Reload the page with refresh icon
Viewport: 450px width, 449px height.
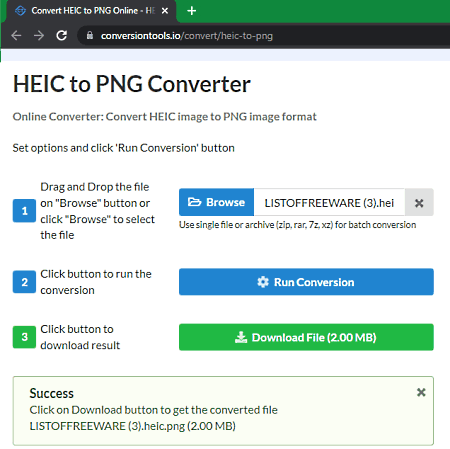tap(62, 35)
